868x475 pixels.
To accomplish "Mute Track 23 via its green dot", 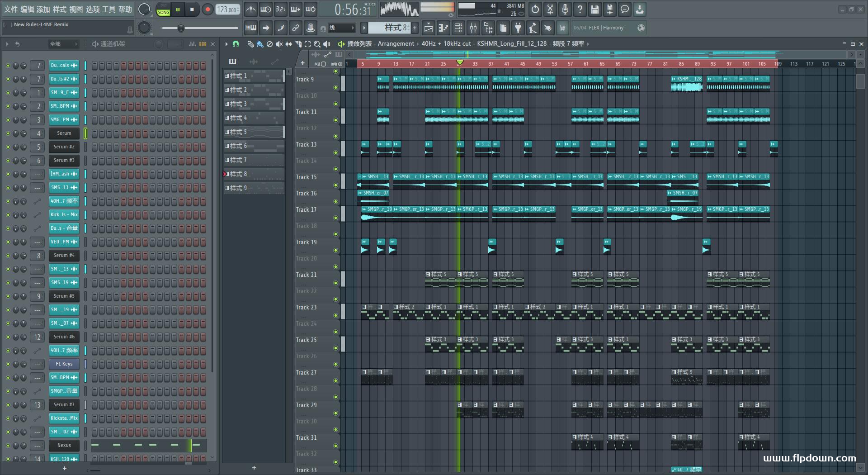I will point(335,315).
